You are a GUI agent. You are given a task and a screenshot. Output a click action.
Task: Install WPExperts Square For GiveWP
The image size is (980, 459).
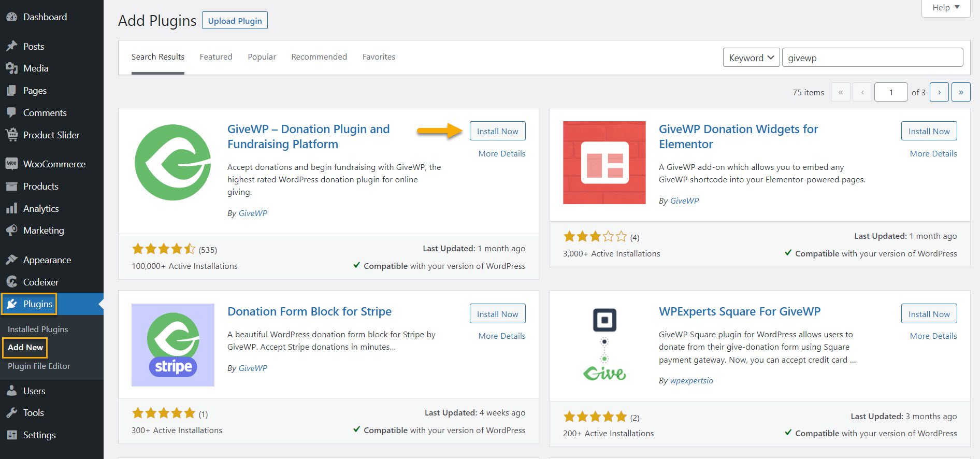point(929,313)
